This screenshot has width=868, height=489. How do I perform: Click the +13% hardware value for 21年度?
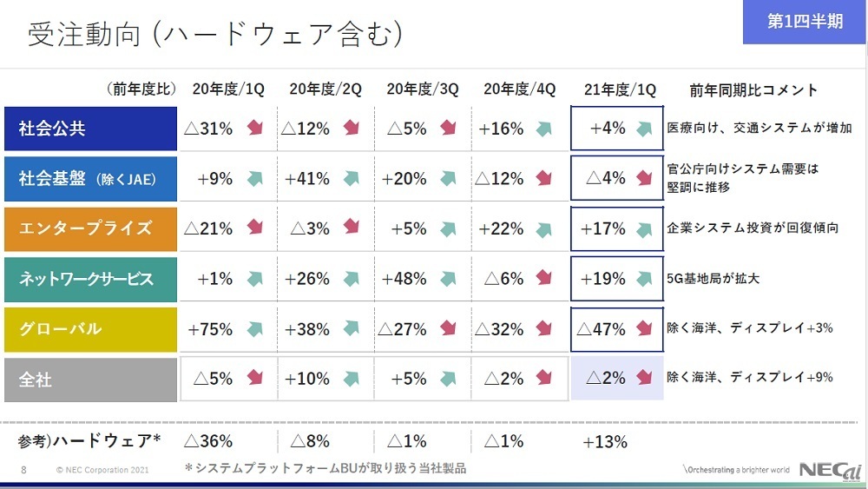pos(605,441)
